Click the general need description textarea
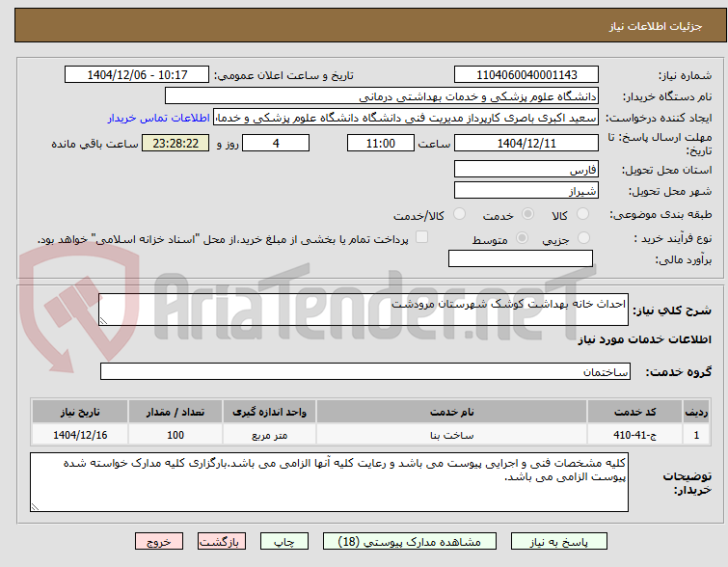Image resolution: width=728 pixels, height=567 pixels. tap(364, 310)
